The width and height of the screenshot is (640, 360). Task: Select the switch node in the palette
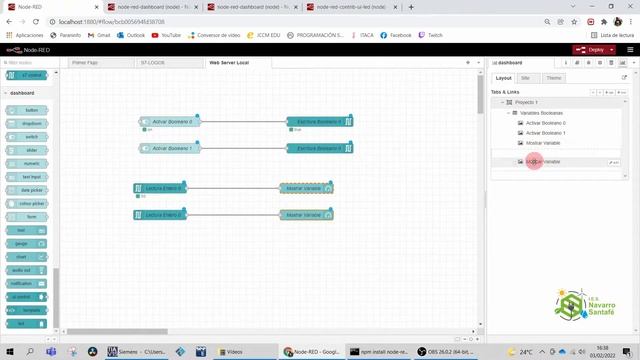tap(27, 137)
